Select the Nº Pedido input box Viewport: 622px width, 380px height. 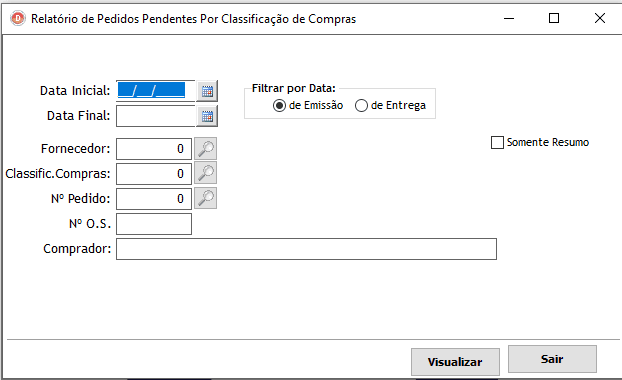(x=154, y=199)
